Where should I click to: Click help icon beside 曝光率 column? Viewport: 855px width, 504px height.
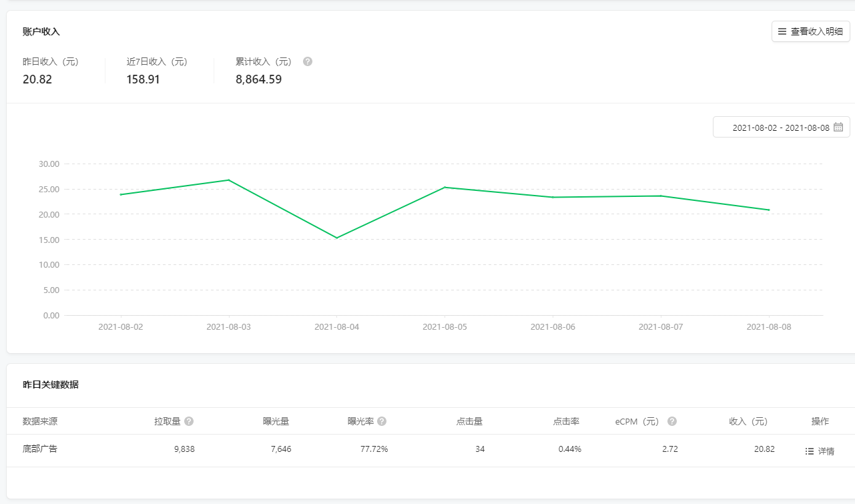point(382,421)
